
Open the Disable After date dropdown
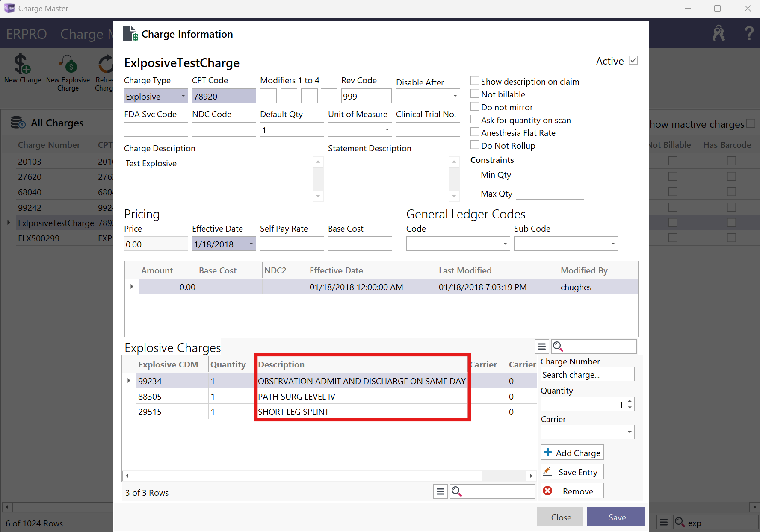click(455, 96)
